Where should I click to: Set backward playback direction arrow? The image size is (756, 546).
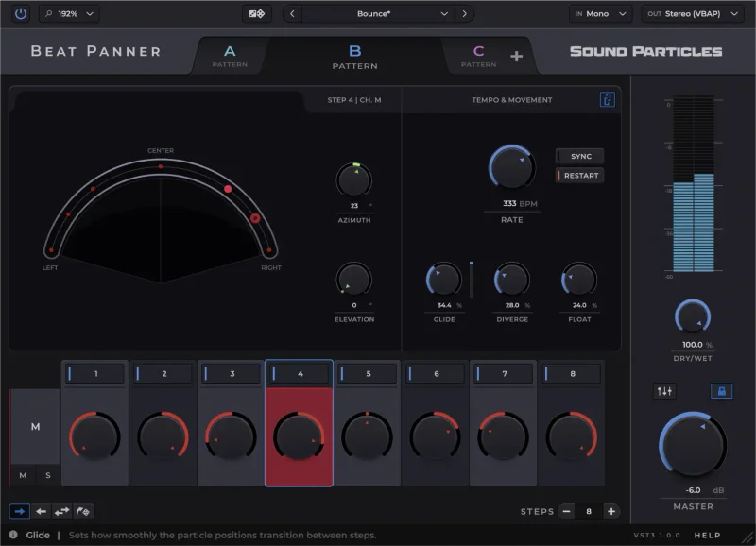pos(41,511)
